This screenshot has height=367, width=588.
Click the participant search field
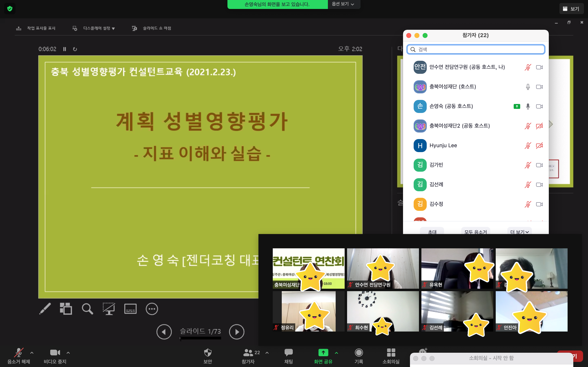[x=476, y=49]
